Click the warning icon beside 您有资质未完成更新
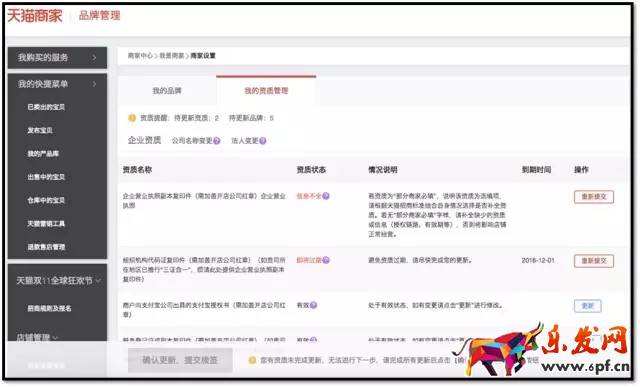This screenshot has width=640, height=387. tap(252, 360)
